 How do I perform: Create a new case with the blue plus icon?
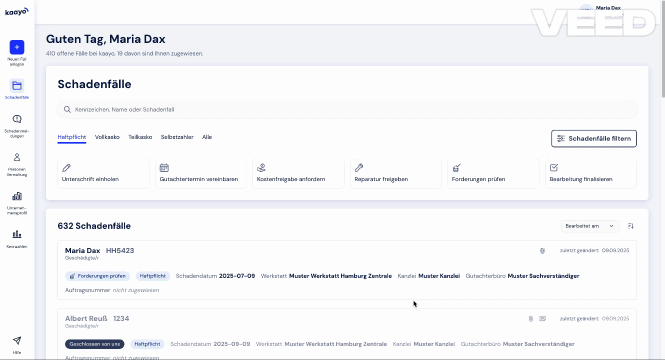click(x=17, y=47)
